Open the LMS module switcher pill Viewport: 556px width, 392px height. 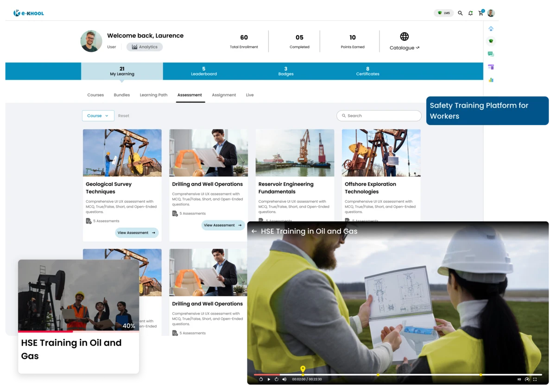(x=443, y=13)
